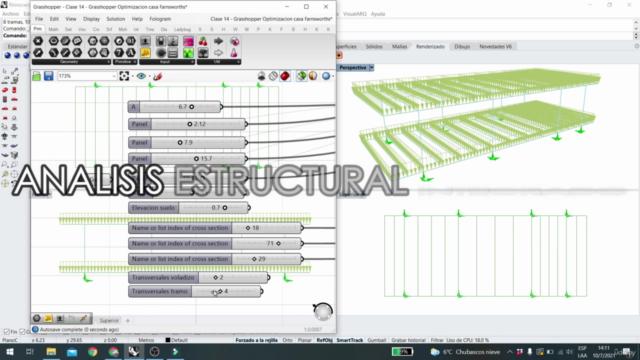
Task: Open File Explorer from taskbar
Action: (x=51, y=352)
